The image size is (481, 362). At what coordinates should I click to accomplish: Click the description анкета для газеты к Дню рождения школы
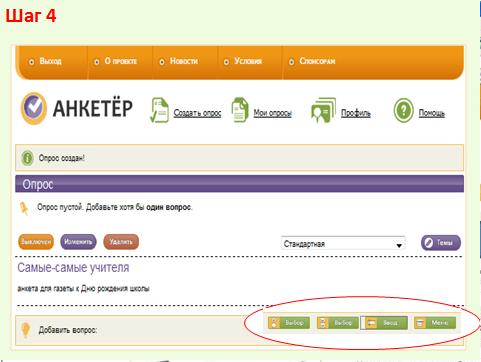(x=83, y=289)
